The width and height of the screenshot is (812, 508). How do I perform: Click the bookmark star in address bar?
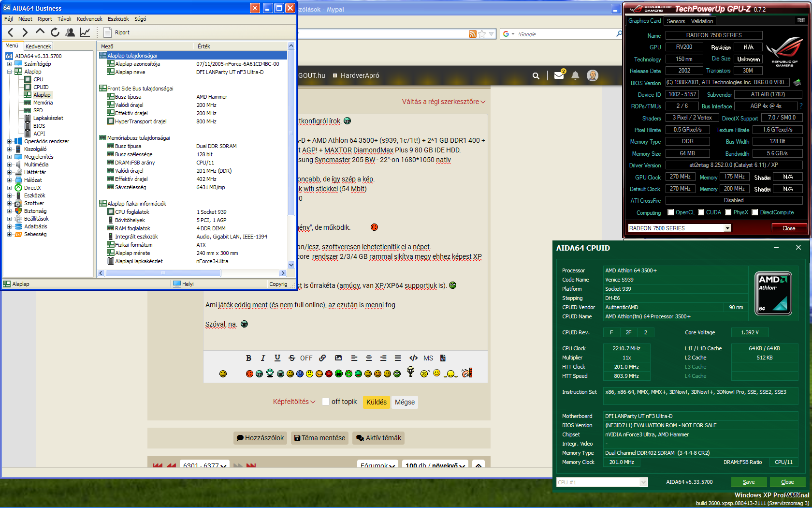tap(482, 34)
